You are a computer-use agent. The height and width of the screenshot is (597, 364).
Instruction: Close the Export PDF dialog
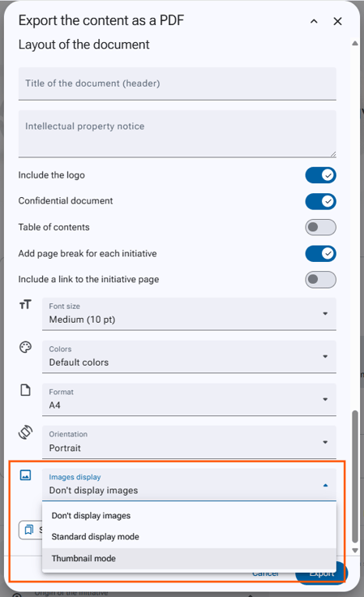coord(337,21)
